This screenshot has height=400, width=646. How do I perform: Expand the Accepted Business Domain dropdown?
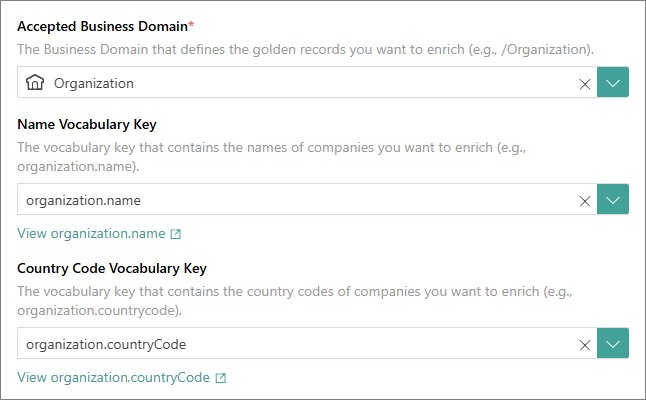coord(613,82)
